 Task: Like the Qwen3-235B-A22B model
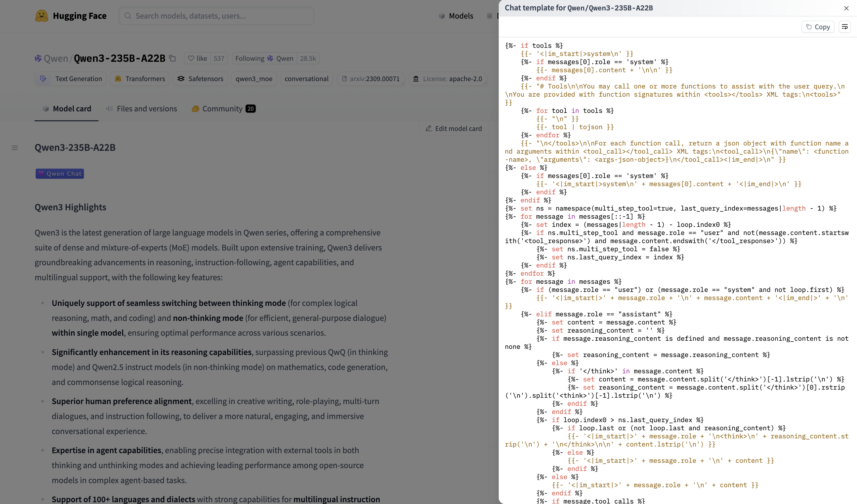[x=198, y=58]
